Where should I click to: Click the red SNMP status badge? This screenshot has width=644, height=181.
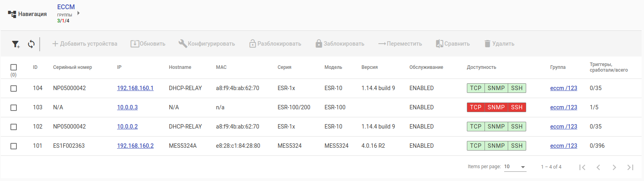point(496,107)
